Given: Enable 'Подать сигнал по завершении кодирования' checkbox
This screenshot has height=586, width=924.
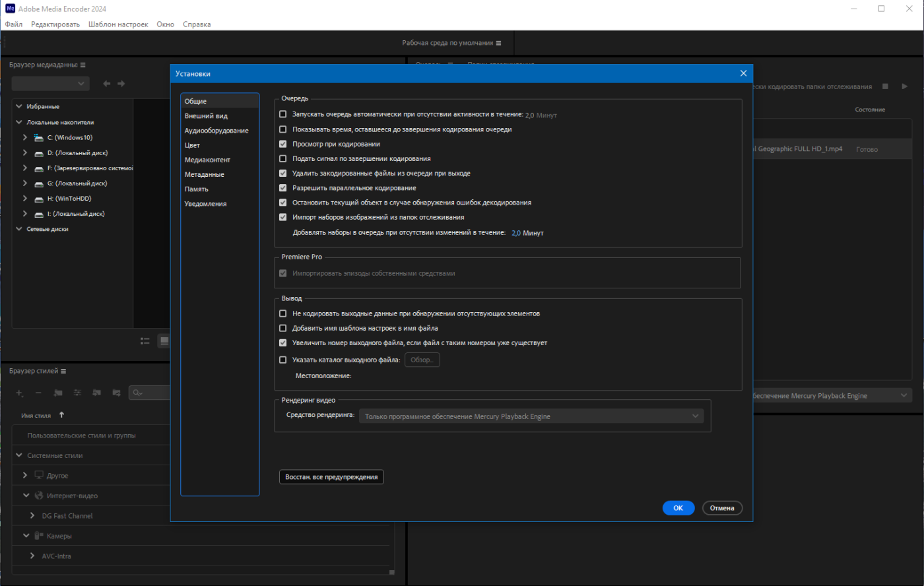Looking at the screenshot, I should tap(283, 158).
